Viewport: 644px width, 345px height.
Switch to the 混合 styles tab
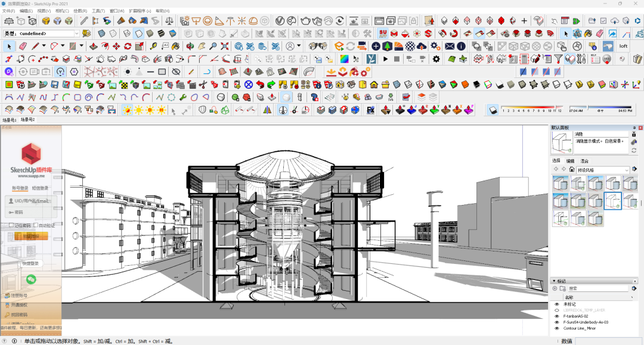click(584, 161)
